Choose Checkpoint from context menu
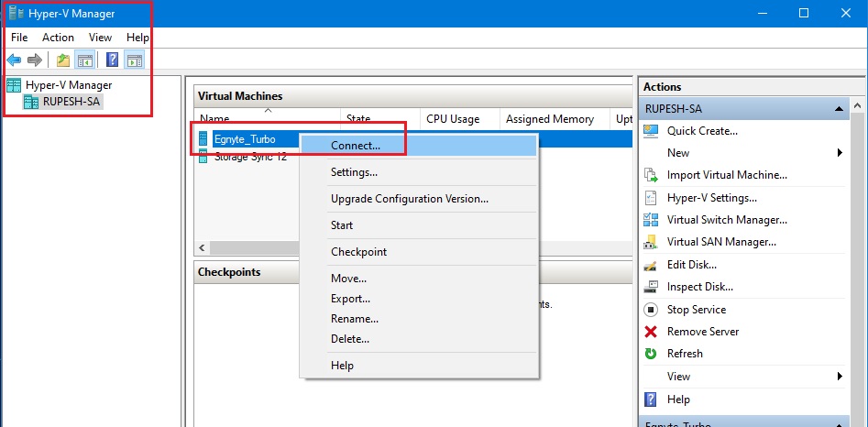Screen dimensions: 868x427 [x=419, y=252]
